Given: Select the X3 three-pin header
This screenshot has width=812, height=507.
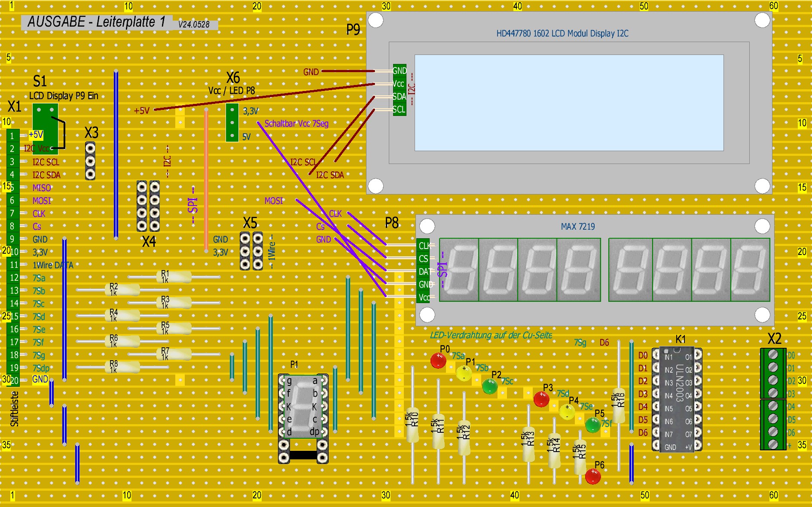Looking at the screenshot, I should 90,161.
